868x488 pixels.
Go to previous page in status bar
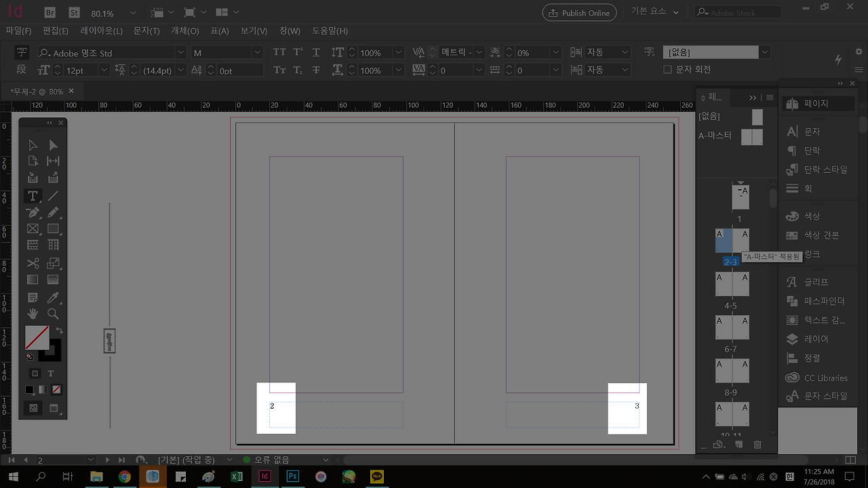[x=26, y=460]
